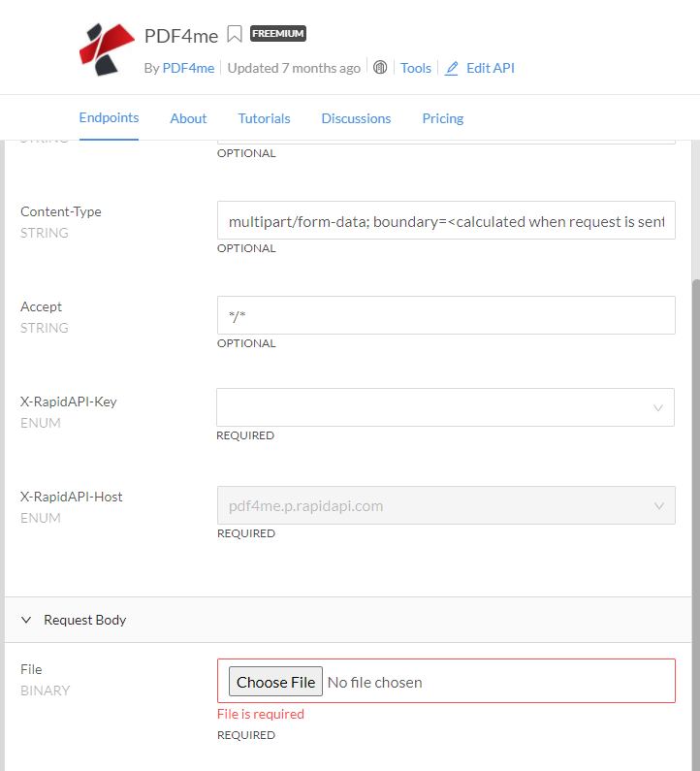Click the BINARY type label

click(46, 691)
